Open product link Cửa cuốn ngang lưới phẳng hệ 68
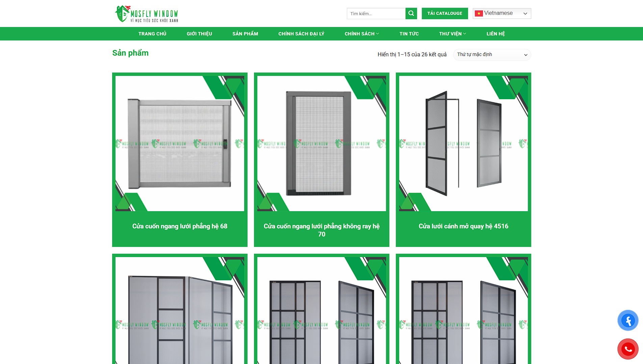 [180, 226]
